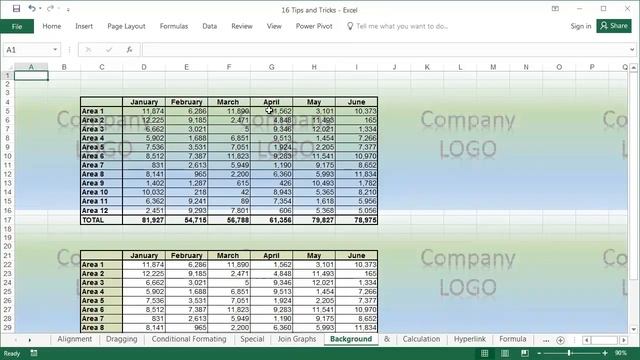Viewport: 640px width, 360px height.
Task: Open Customize Quick Access Toolbar dropdown
Action: point(68,9)
